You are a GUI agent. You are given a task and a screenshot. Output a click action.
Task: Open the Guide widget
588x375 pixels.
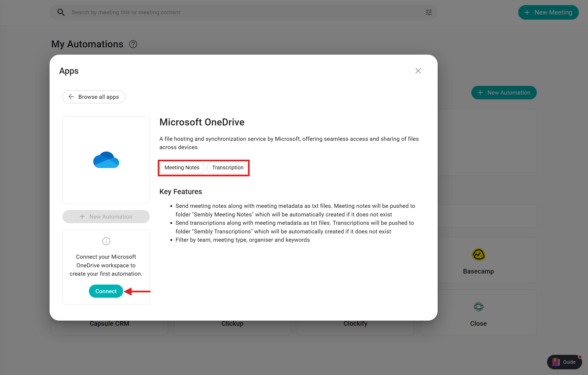[x=564, y=362]
